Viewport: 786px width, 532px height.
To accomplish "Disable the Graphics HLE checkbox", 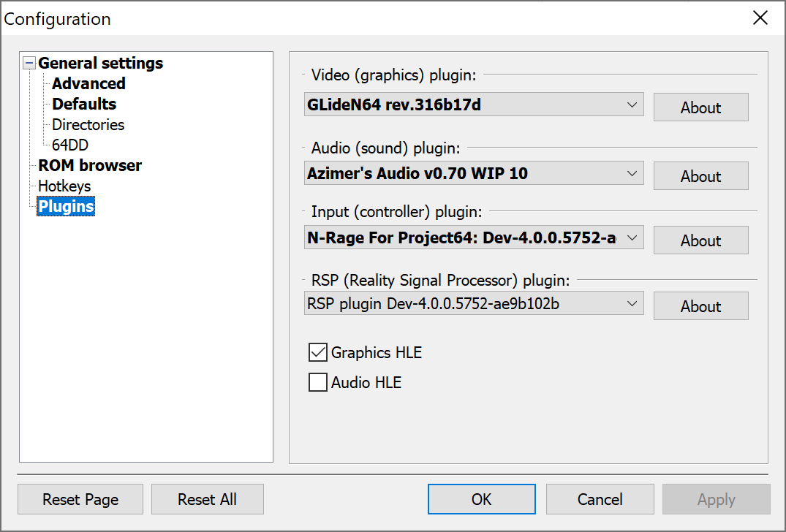I will (x=317, y=352).
